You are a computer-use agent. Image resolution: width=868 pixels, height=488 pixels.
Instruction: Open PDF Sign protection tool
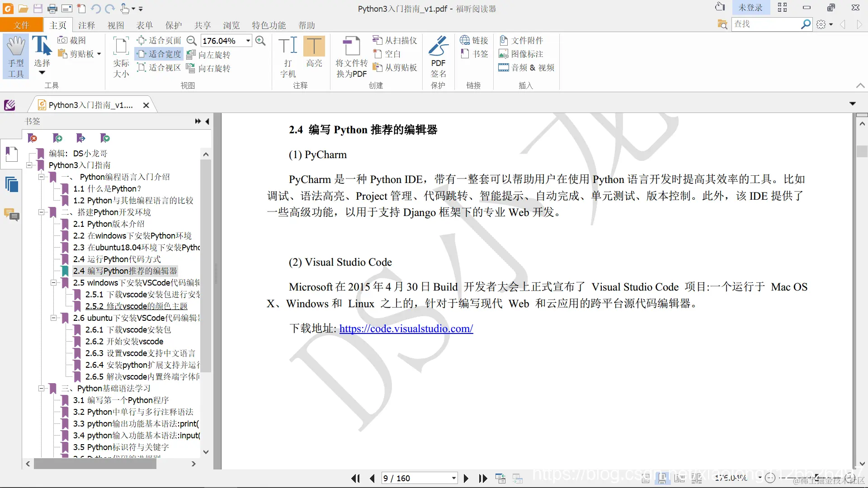(x=438, y=56)
